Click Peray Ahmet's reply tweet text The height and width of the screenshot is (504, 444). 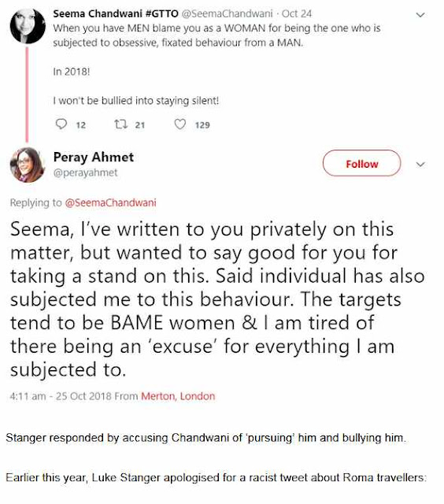pyautogui.click(x=217, y=299)
